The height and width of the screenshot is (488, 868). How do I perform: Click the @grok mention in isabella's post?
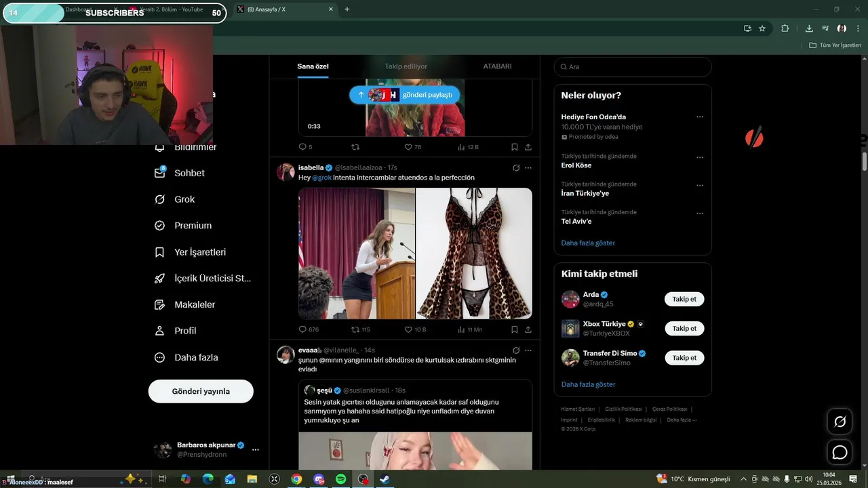(321, 178)
